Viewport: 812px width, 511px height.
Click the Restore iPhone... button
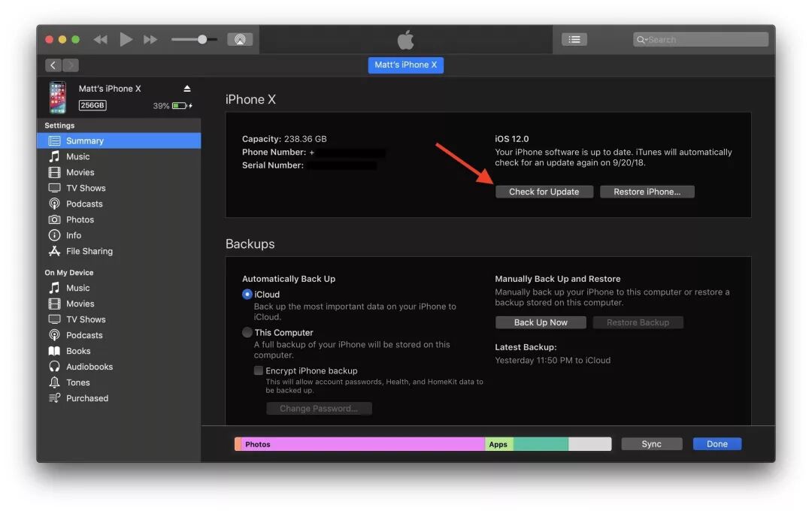647,192
